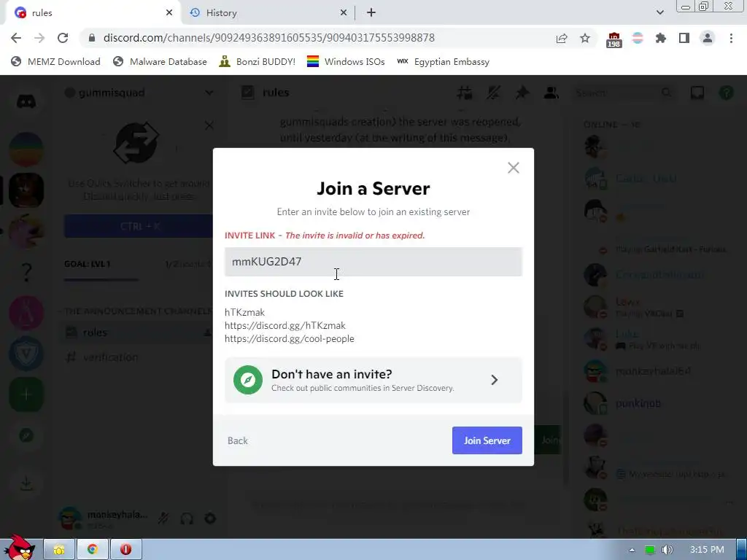Screen dimensions: 747x560
Task: Open the Extensions puzzle icon
Action: (661, 38)
